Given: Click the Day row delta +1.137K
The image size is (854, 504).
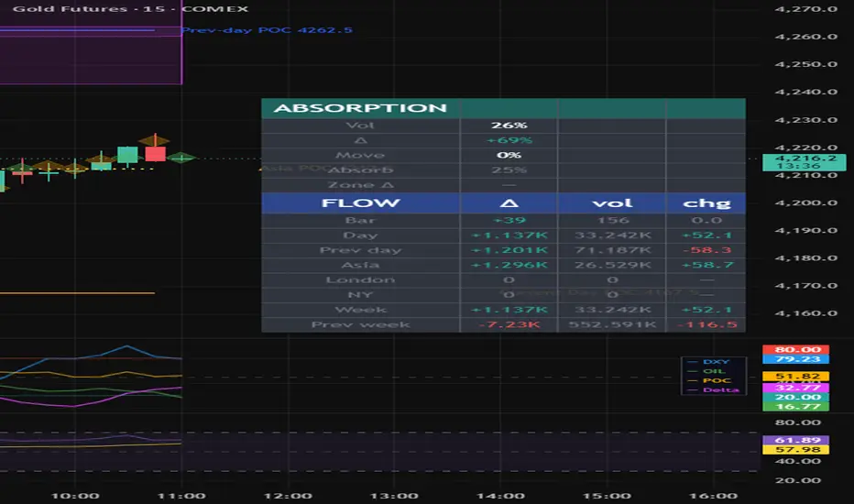Looking at the screenshot, I should (x=509, y=236).
